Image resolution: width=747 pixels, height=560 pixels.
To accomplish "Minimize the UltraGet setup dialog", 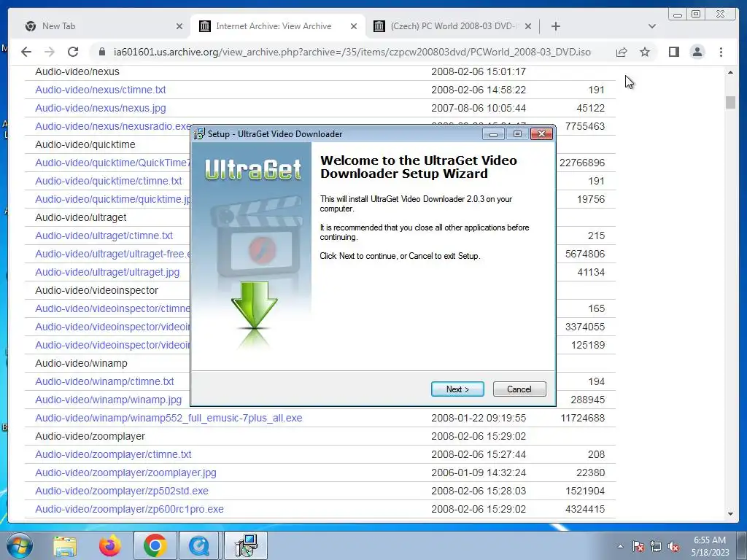I will 494,134.
